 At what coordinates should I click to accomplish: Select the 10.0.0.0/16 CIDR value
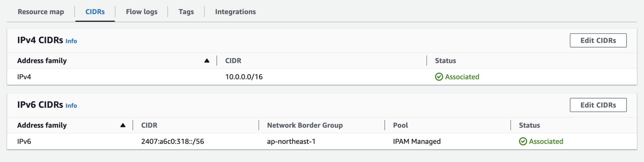pos(244,77)
